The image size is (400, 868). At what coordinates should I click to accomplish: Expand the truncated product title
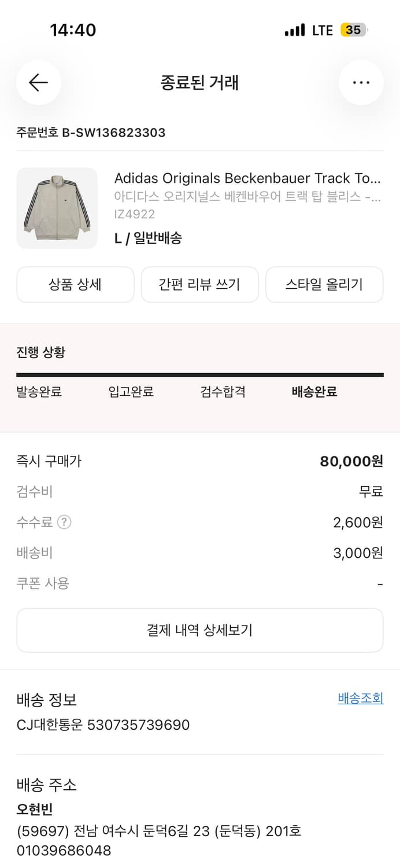[249, 178]
